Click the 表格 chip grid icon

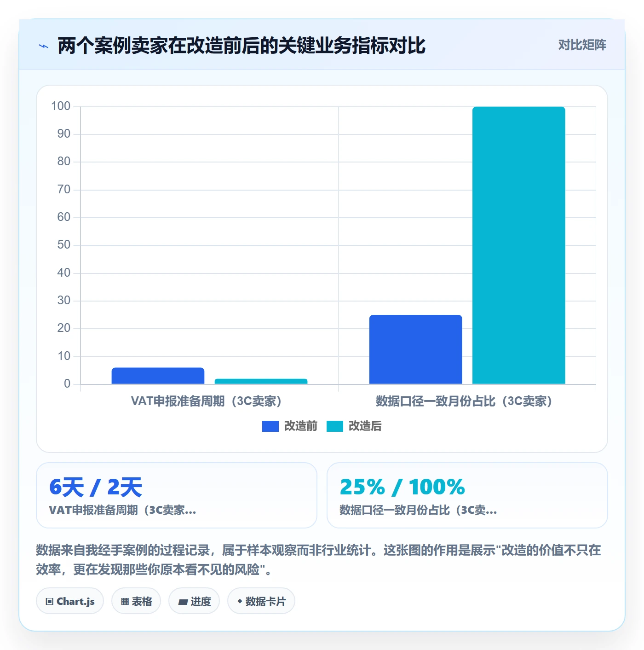[125, 602]
